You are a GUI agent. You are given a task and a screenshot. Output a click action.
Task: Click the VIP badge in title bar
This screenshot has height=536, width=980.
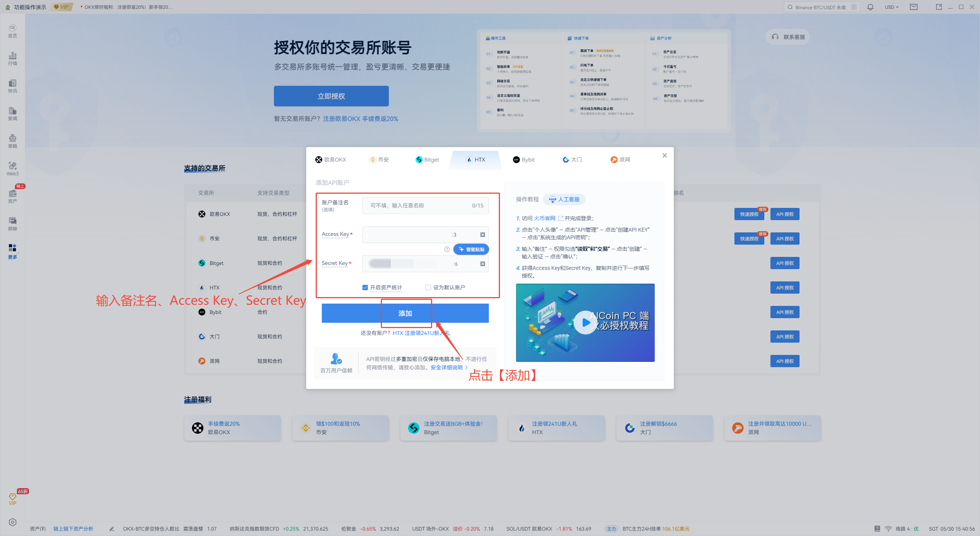(x=61, y=7)
